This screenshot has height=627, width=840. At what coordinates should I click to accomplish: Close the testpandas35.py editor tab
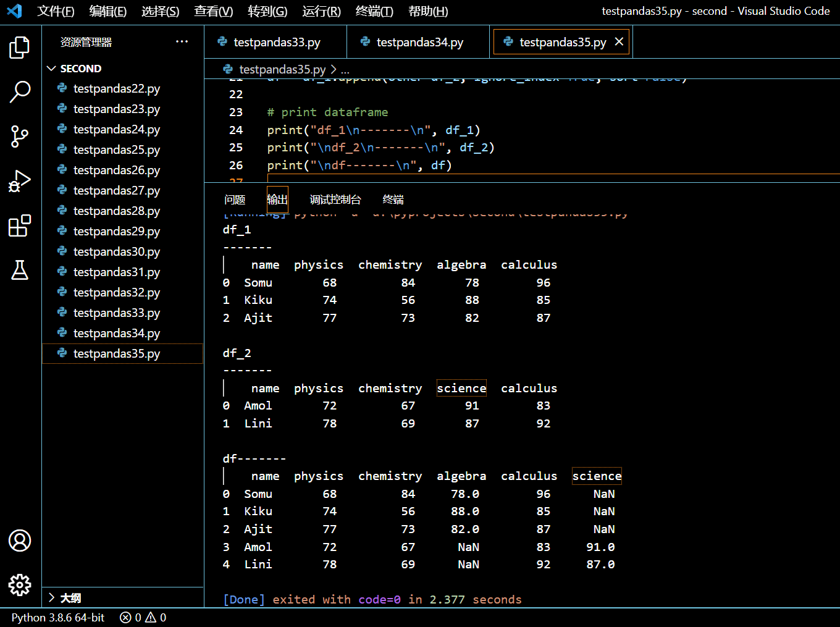click(619, 42)
